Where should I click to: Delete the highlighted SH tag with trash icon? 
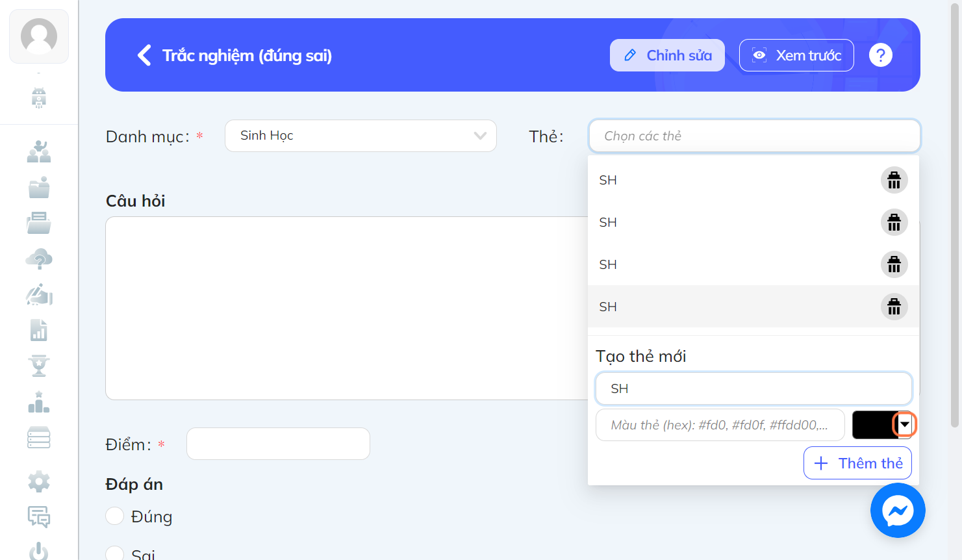[x=894, y=307]
